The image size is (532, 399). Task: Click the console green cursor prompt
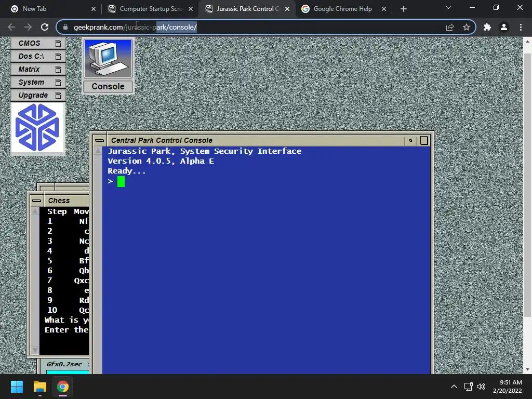coord(121,181)
